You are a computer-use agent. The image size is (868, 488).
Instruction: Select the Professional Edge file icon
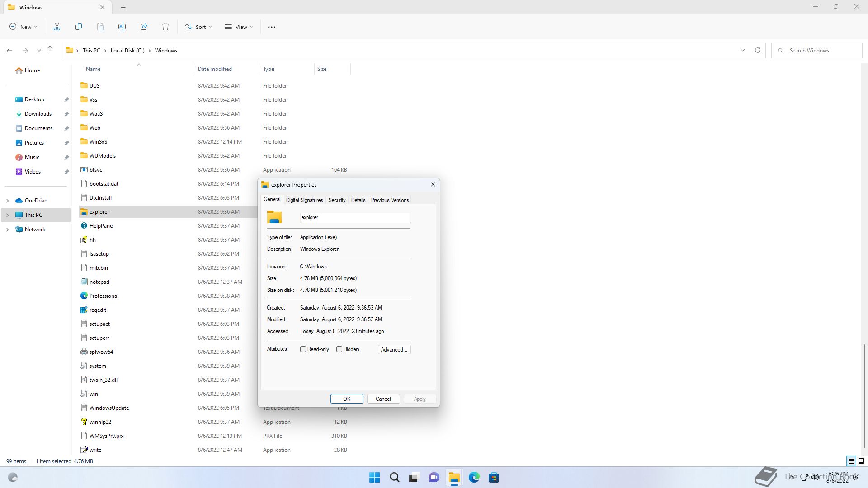[x=84, y=296]
